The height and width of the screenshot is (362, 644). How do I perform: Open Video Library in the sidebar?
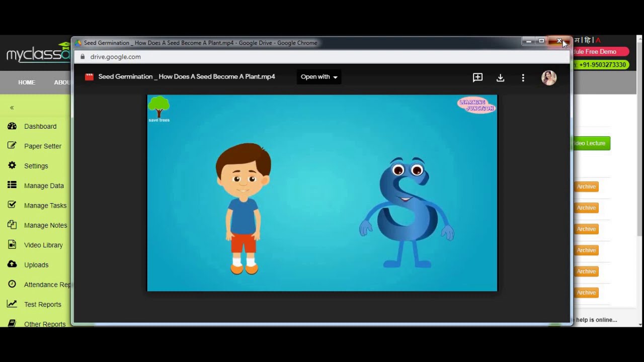coord(43,245)
